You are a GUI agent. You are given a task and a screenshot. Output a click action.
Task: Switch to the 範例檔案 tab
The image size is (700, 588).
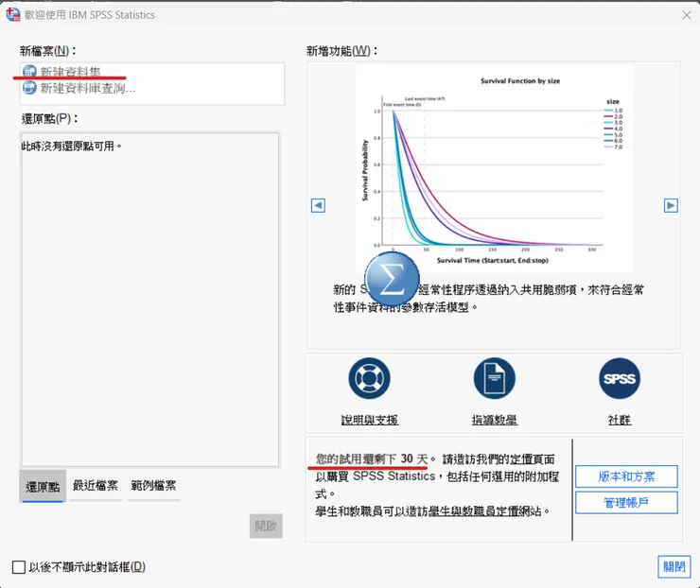tap(153, 485)
